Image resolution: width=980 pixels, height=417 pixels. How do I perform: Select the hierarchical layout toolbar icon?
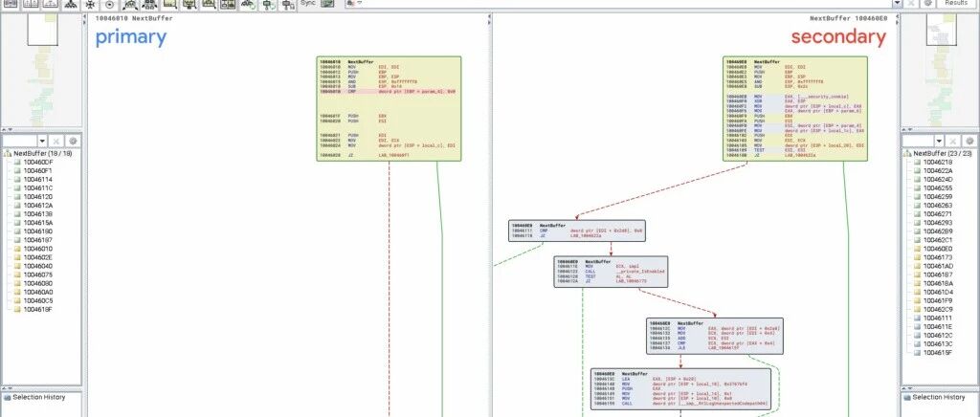click(x=71, y=5)
